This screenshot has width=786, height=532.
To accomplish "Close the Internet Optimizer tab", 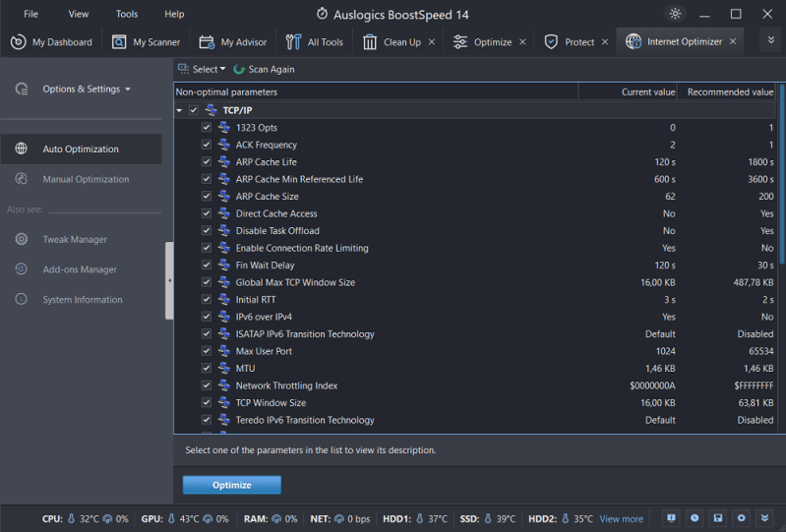I will [733, 41].
